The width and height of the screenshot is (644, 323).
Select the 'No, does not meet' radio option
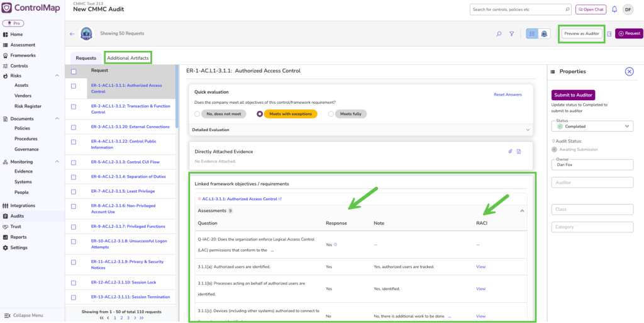click(198, 114)
